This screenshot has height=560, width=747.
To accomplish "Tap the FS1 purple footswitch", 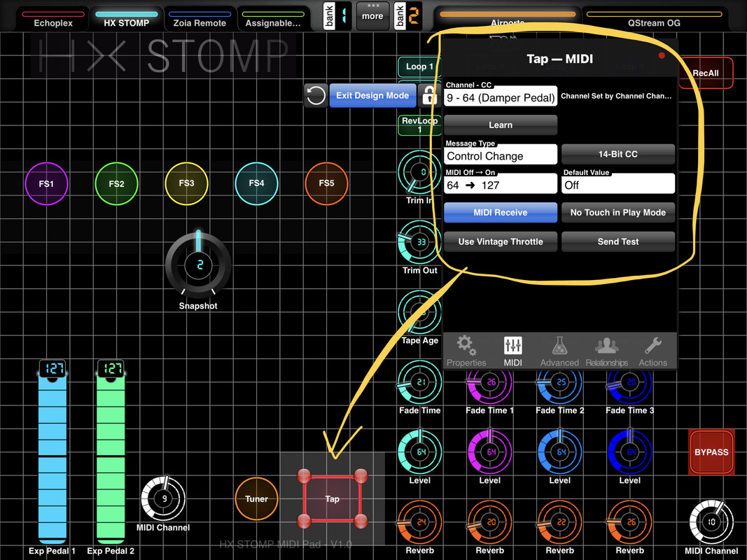I will point(46,183).
